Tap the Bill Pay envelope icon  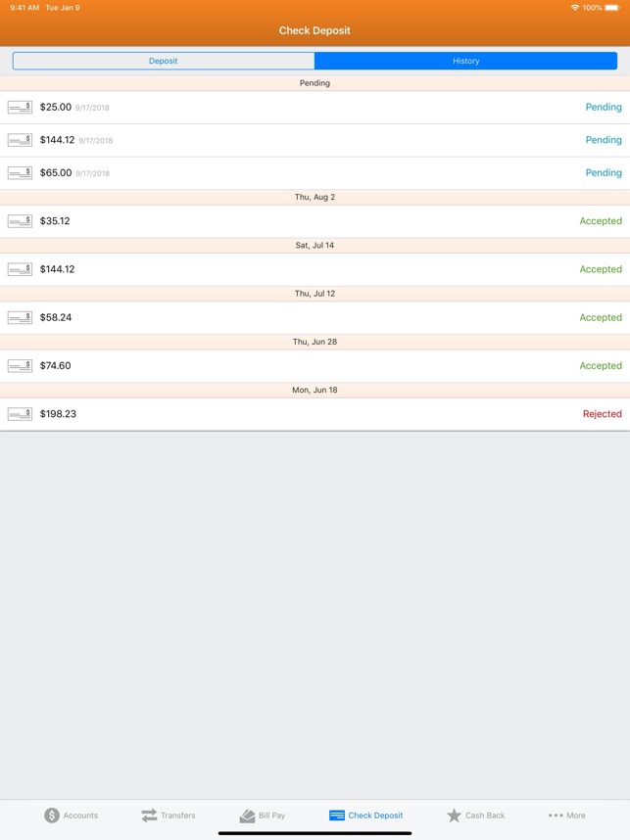(245, 815)
